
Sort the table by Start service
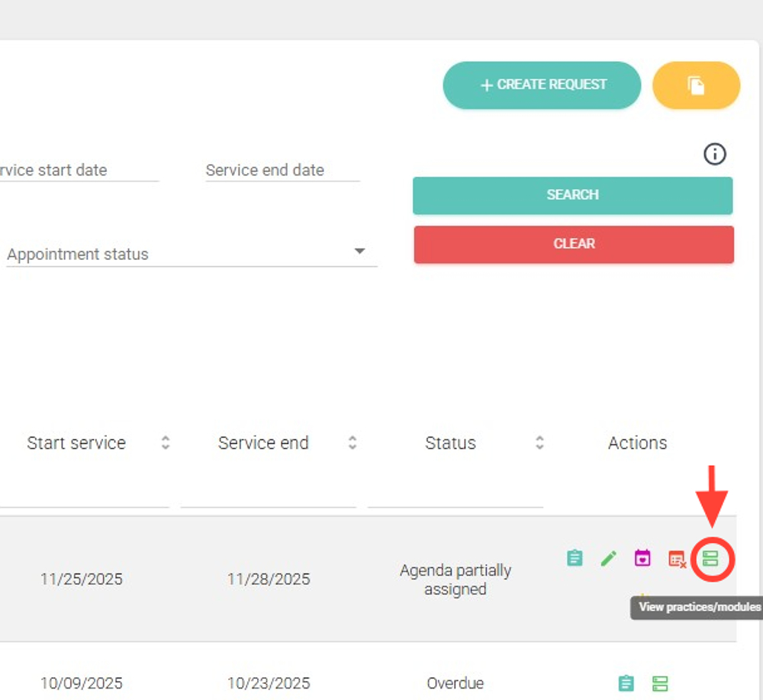[x=166, y=443]
